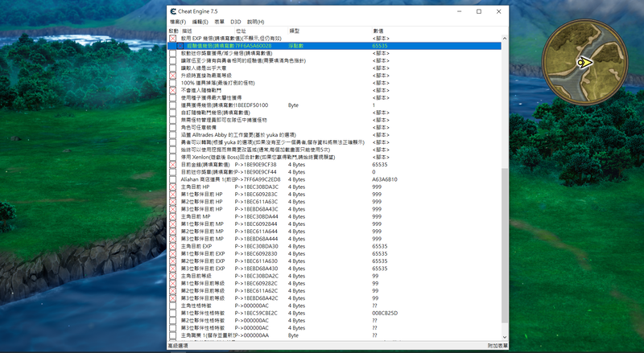Viewport: 644px width, 353px height.
Task: Unfreeze 第1位夥伴目前 HP checkbox
Action: pos(173,194)
